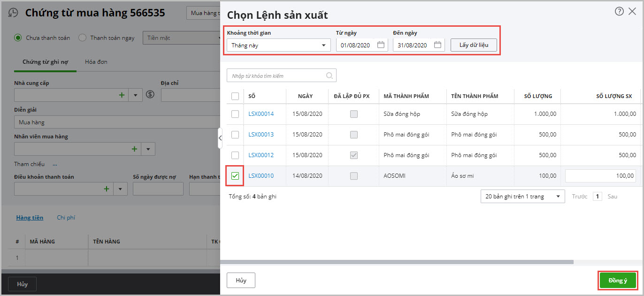Click the green Đồng ý button

[x=617, y=281]
